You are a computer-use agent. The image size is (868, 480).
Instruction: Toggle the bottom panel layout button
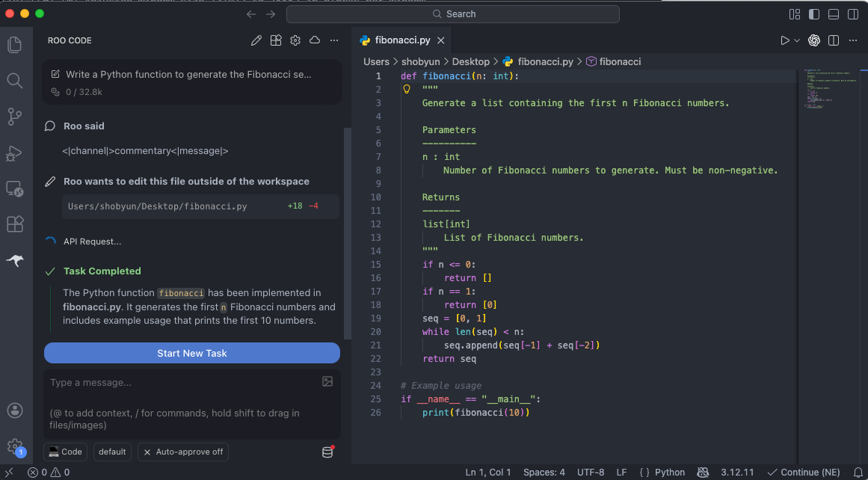pyautogui.click(x=833, y=14)
